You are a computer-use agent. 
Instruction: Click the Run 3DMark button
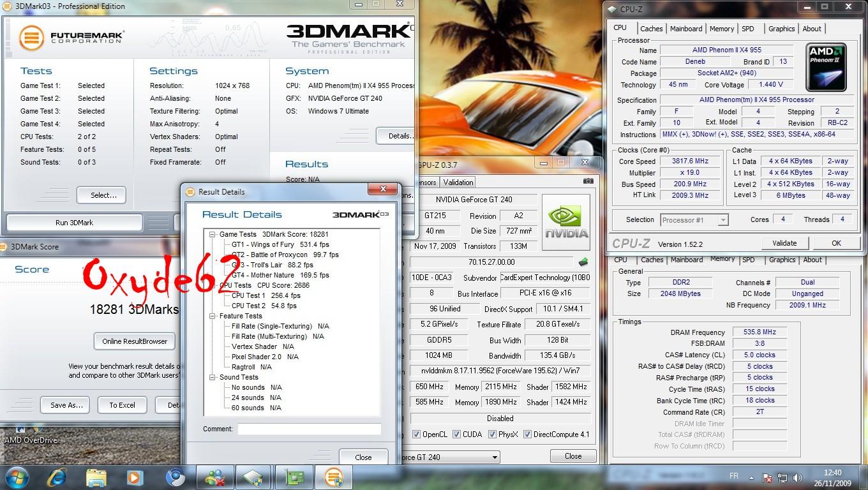74,223
